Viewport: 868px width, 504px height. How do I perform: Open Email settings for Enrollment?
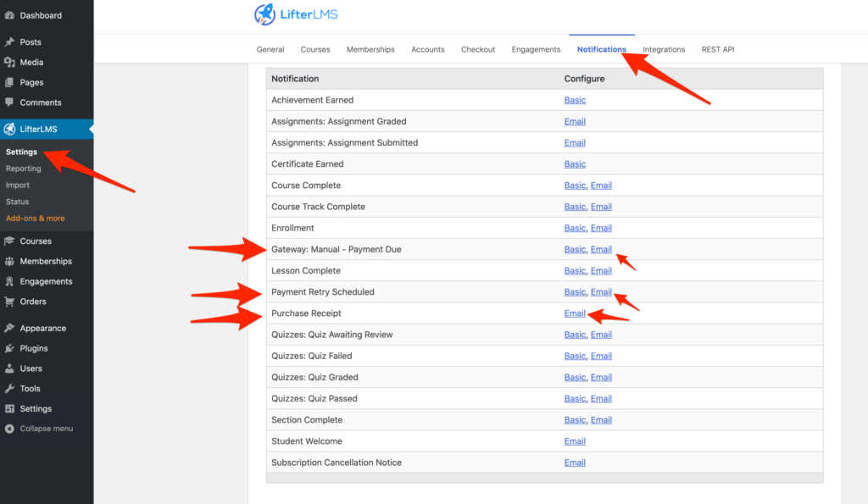coord(601,228)
